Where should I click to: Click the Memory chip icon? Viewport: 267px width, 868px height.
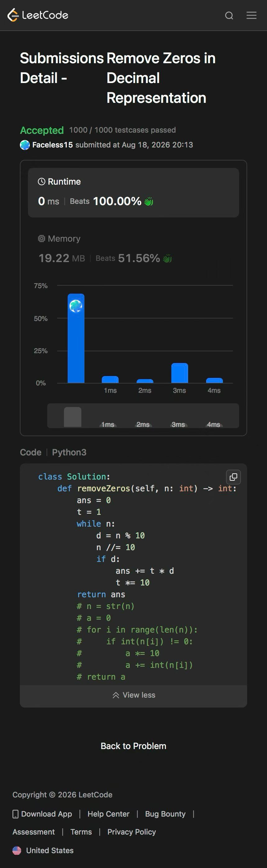point(42,239)
